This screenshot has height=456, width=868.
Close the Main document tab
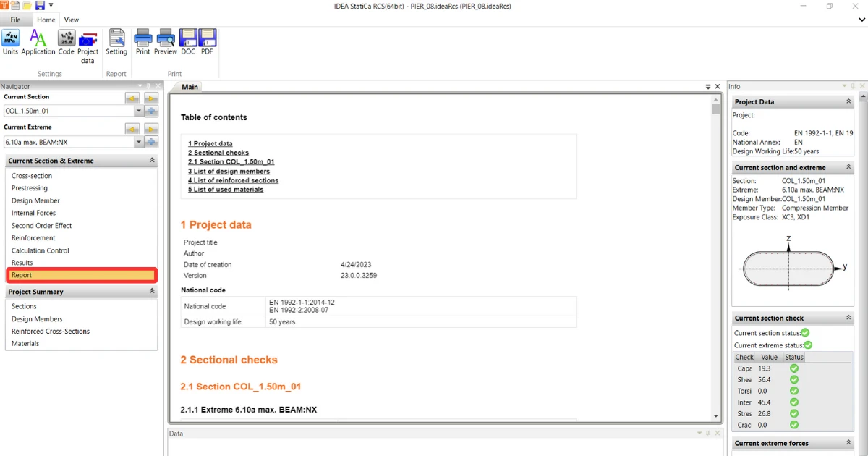[x=718, y=87]
